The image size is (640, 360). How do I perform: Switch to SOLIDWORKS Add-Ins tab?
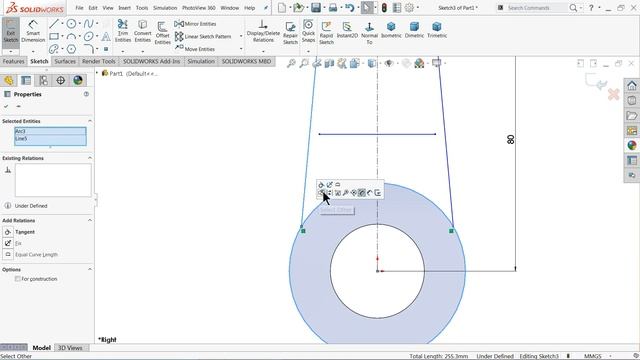[x=151, y=61]
